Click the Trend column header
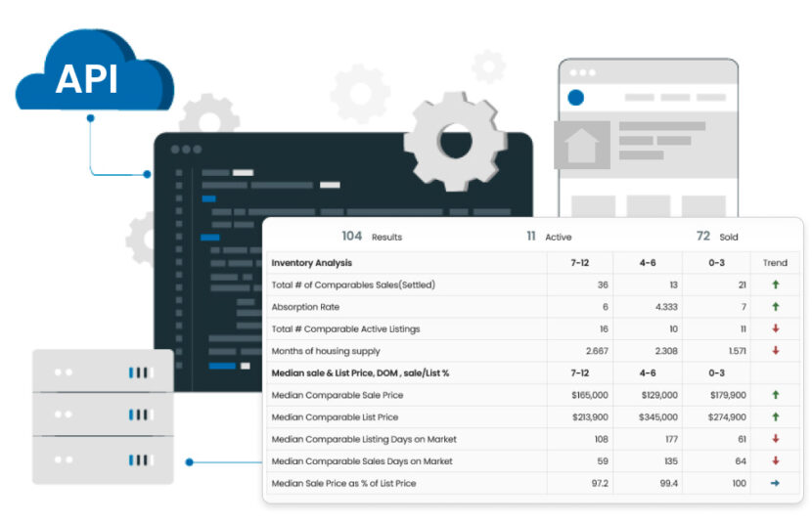The width and height of the screenshot is (812, 524). coord(775,263)
